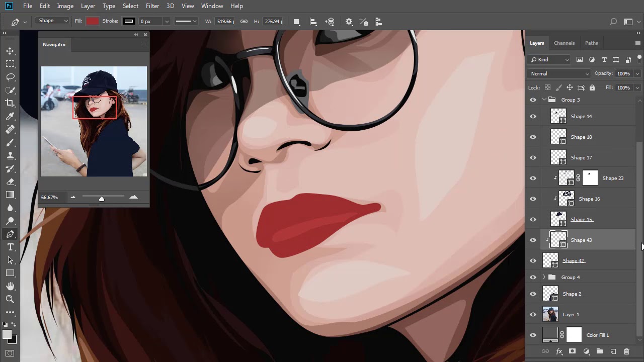Click the Navigator preview thumbnail
644x362 pixels.
coord(94,121)
